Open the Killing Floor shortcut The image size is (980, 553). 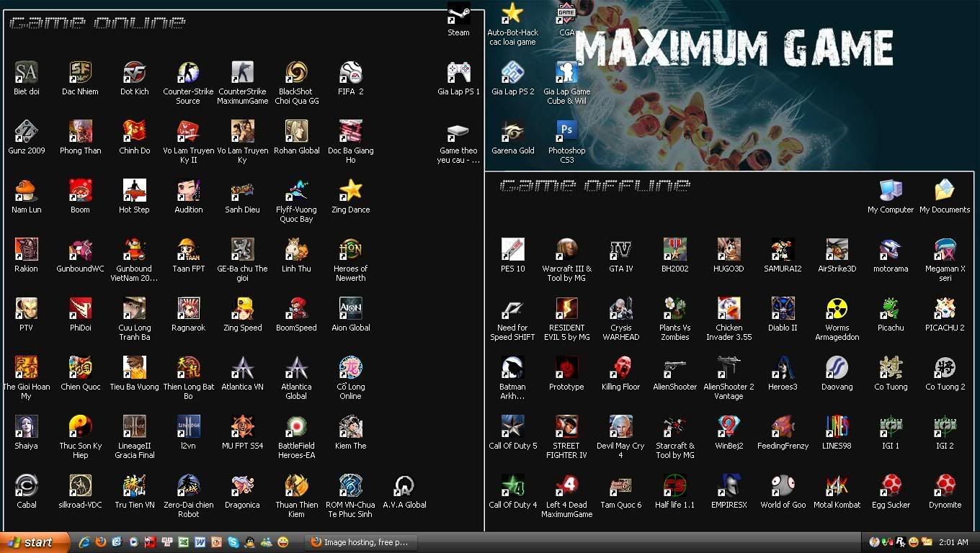[620, 368]
